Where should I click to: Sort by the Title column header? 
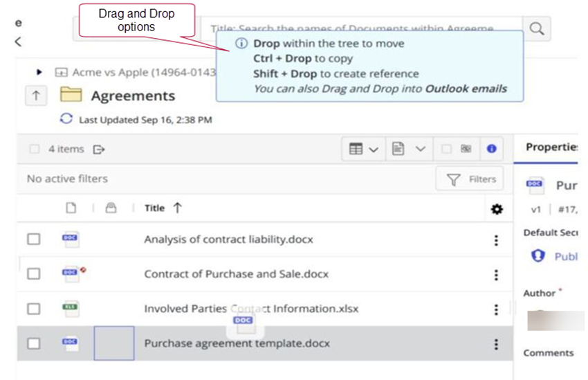155,208
